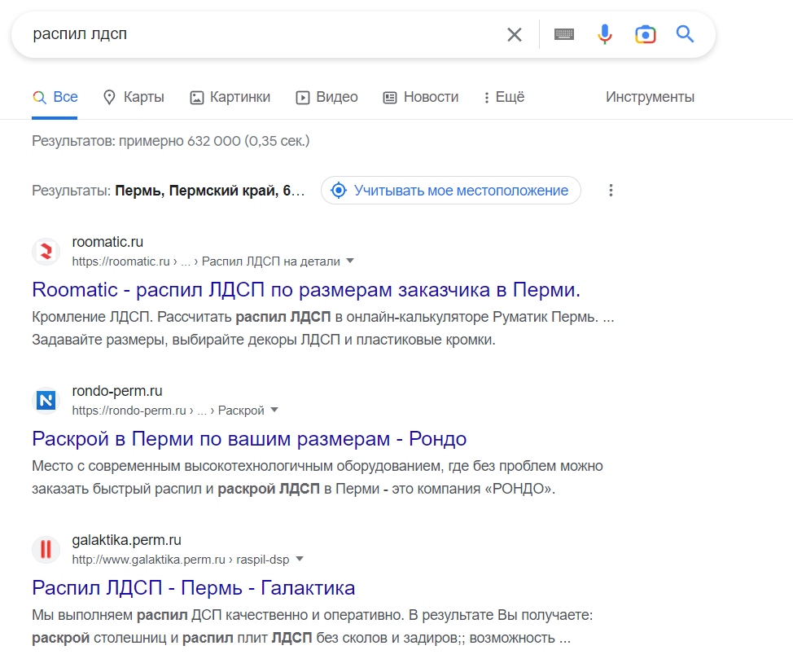Click the "roomatic.ru" site name text

(107, 242)
